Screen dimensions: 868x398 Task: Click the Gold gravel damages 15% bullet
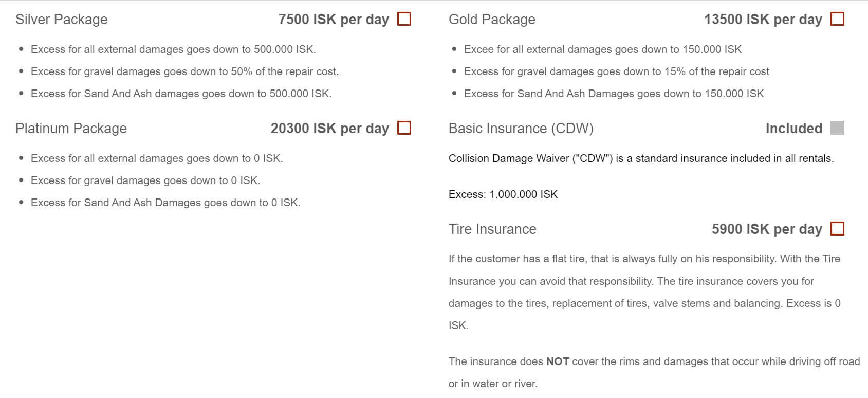click(x=616, y=71)
